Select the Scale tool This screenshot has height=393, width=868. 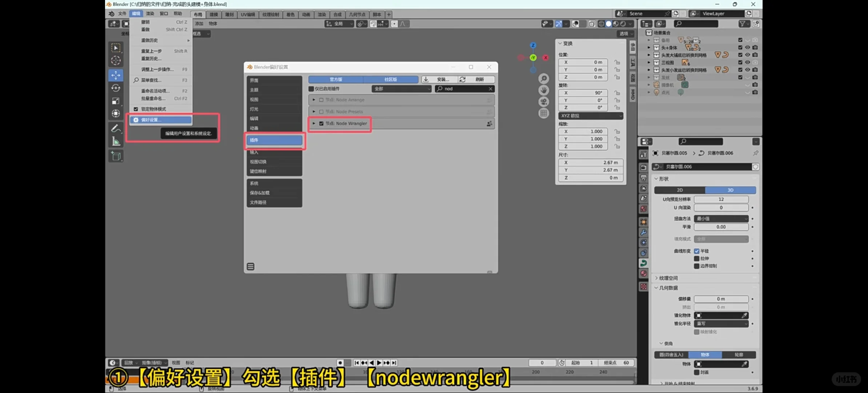pos(116,101)
